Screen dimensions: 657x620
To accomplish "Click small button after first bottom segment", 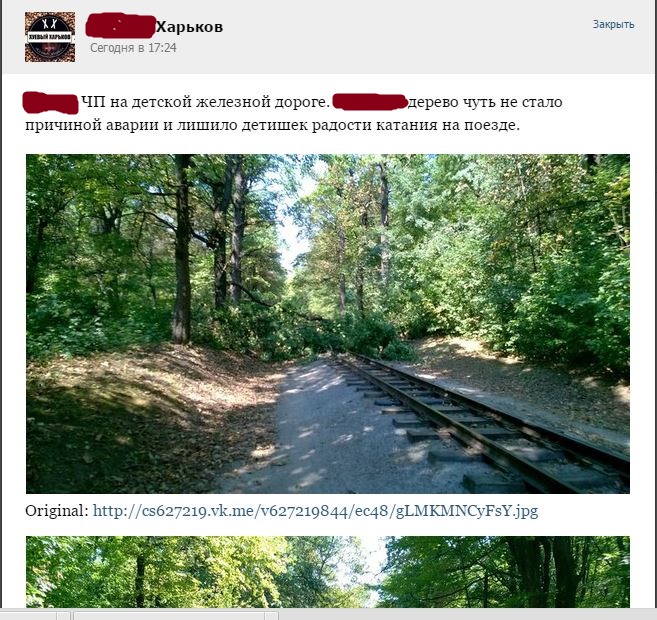I will pyautogui.click(x=63, y=615).
